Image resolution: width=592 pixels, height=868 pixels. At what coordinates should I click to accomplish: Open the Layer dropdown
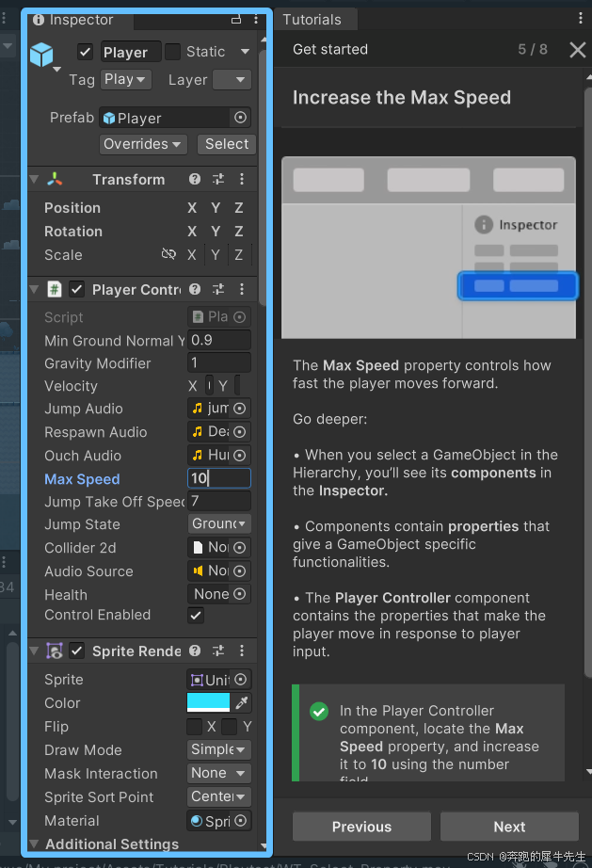point(232,79)
